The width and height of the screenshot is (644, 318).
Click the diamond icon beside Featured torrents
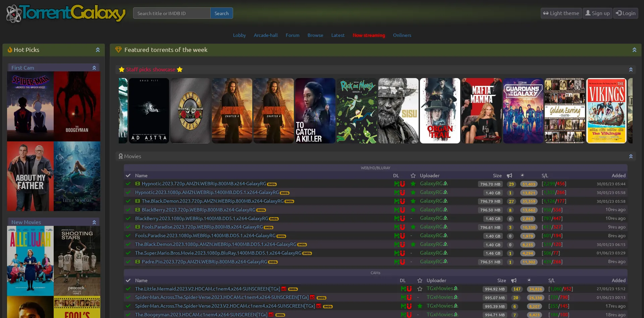(118, 50)
